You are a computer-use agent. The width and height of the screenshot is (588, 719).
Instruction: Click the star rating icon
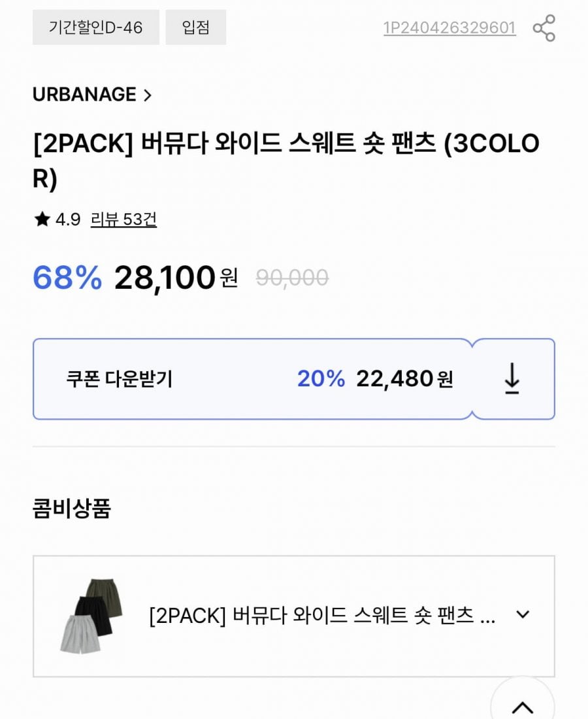coord(42,220)
